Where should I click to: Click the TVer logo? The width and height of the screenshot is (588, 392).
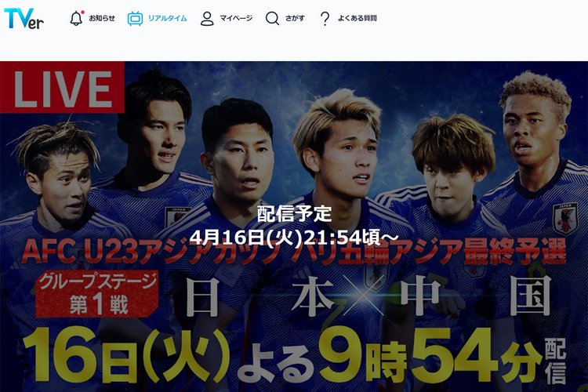point(24,18)
